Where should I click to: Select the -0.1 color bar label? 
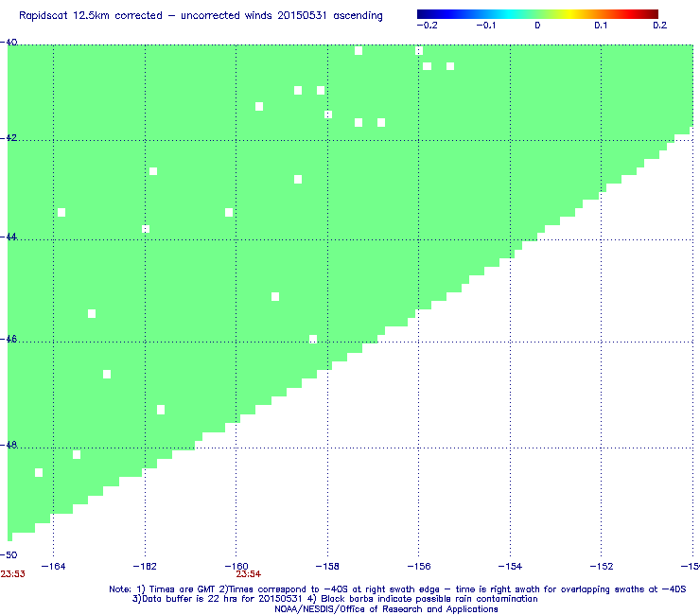485,26
